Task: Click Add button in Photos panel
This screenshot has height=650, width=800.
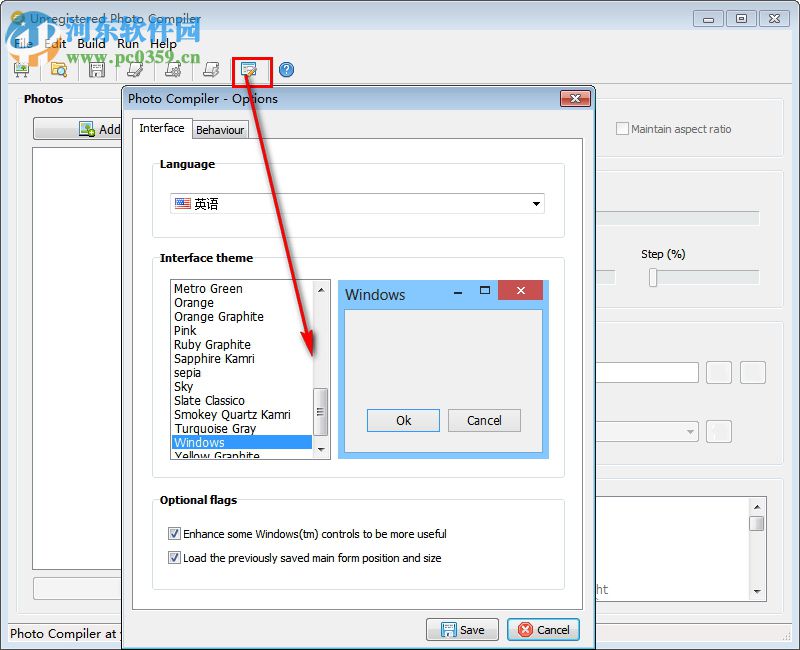Action: pyautogui.click(x=77, y=129)
